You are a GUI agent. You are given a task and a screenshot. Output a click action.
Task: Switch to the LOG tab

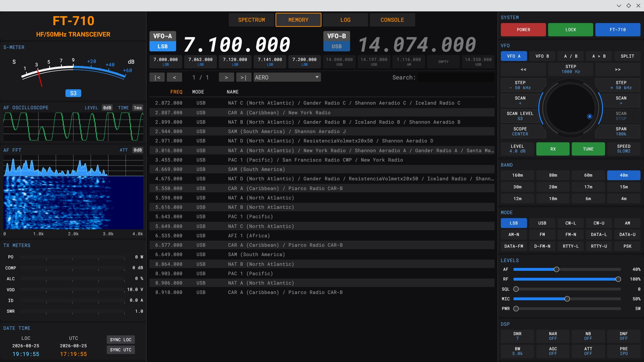coord(345,20)
